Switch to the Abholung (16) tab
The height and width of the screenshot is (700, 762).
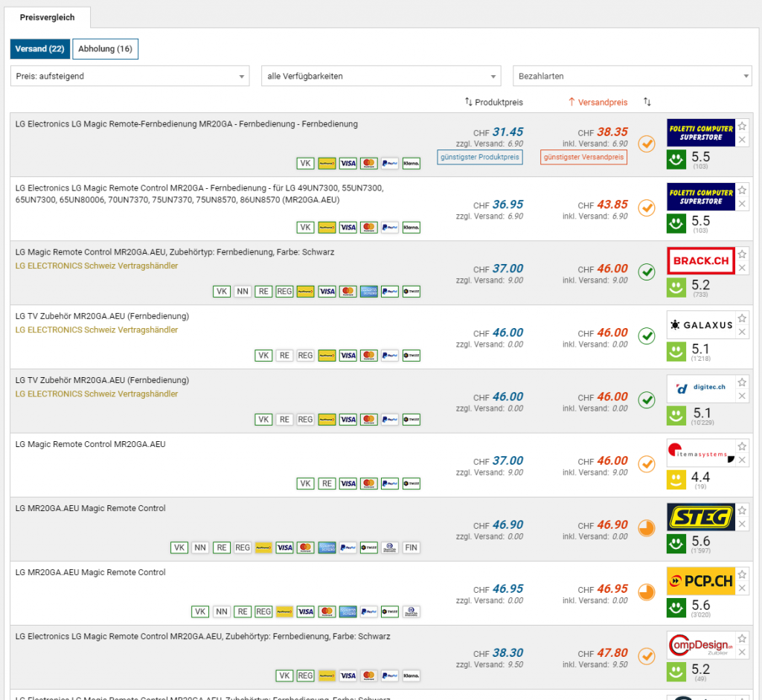pyautogui.click(x=105, y=49)
